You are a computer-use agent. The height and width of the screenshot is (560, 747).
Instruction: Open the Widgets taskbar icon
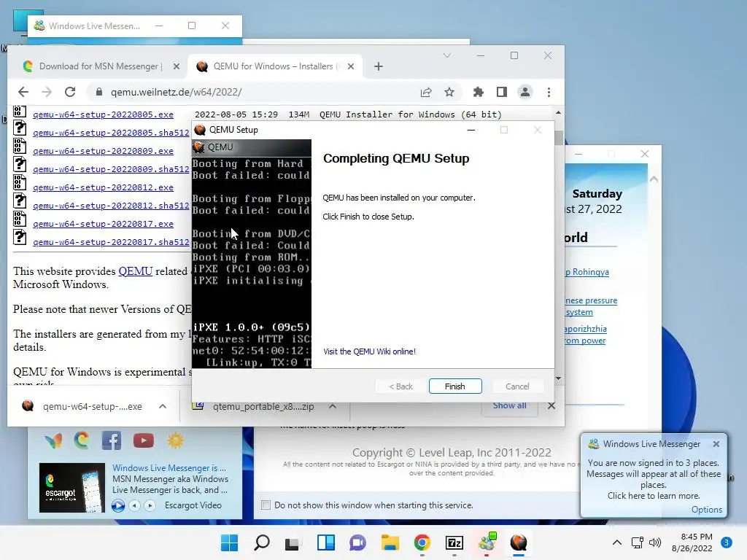(x=326, y=542)
